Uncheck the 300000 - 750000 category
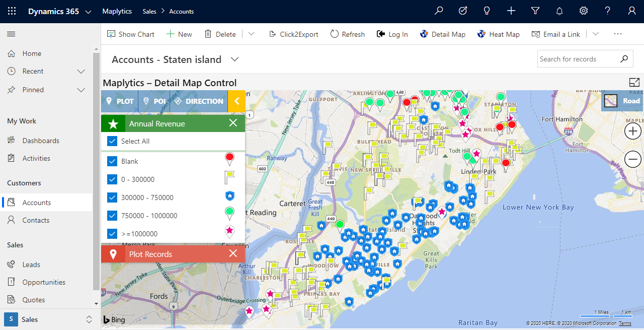The width and height of the screenshot is (644, 330). 112,197
